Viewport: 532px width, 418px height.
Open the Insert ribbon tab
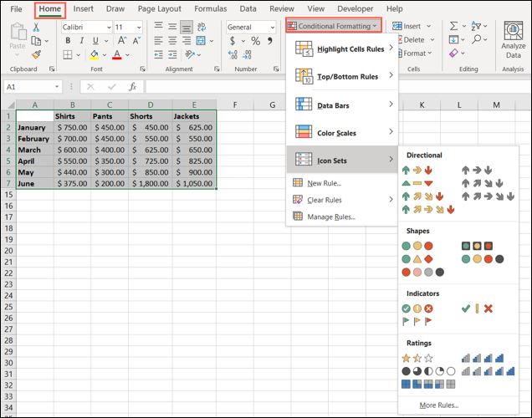[83, 9]
